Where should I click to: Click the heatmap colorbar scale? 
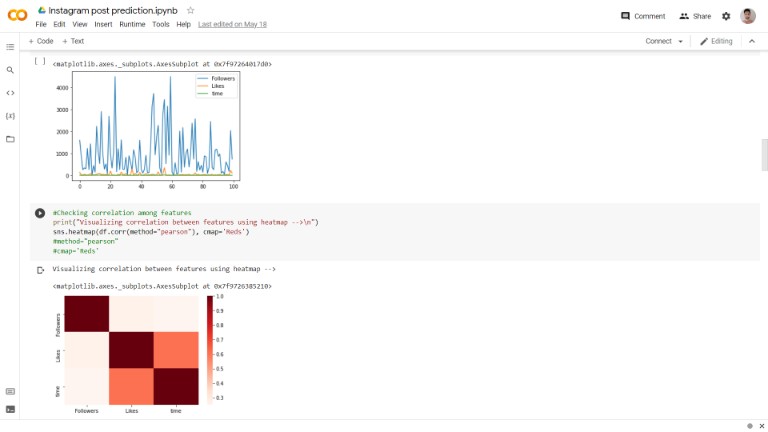click(x=210, y=350)
